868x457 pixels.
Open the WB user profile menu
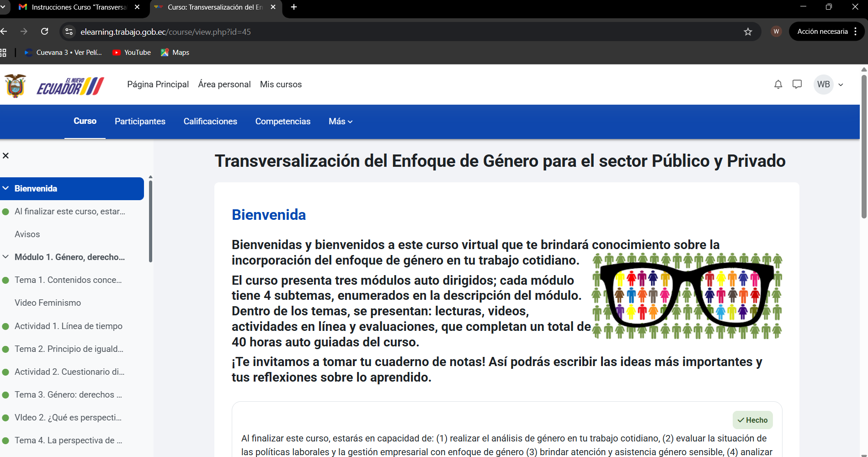(829, 85)
